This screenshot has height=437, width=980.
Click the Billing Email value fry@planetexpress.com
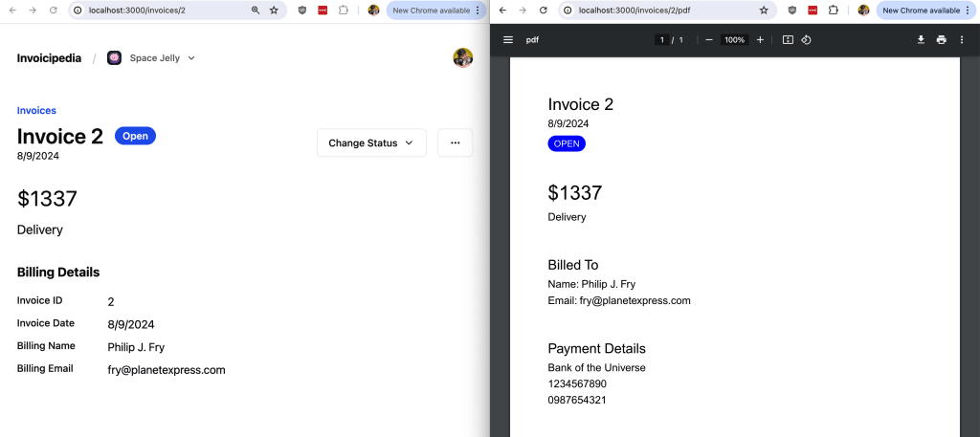pos(167,370)
